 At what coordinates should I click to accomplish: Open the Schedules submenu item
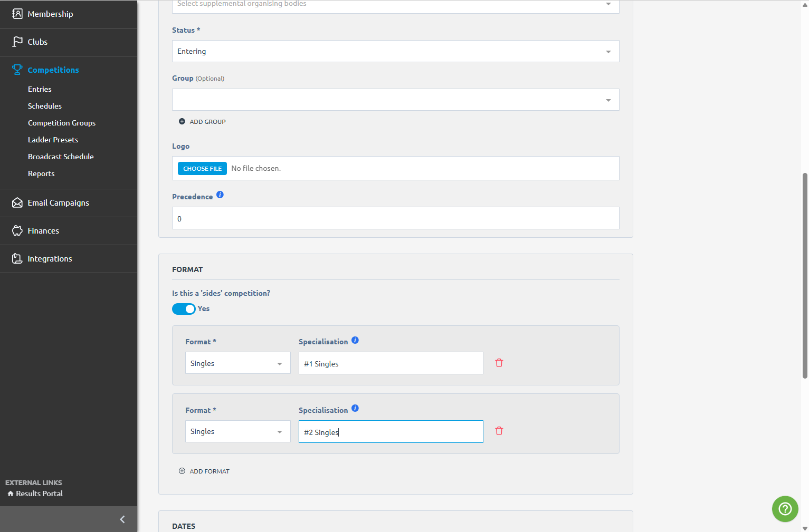pyautogui.click(x=45, y=106)
